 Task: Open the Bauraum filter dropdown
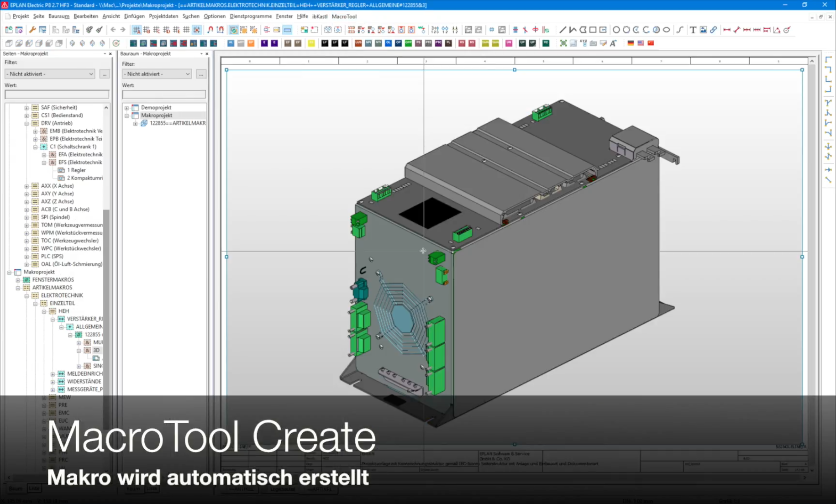pyautogui.click(x=157, y=74)
